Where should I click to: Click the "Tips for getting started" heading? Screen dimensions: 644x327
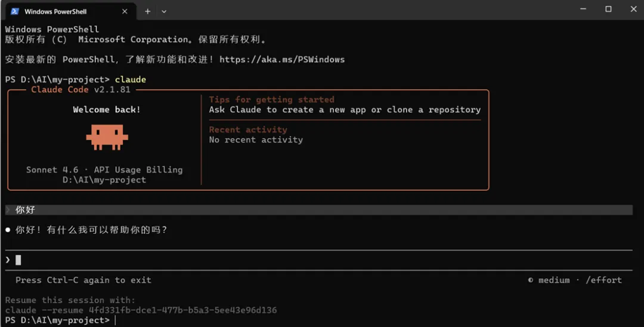point(271,100)
